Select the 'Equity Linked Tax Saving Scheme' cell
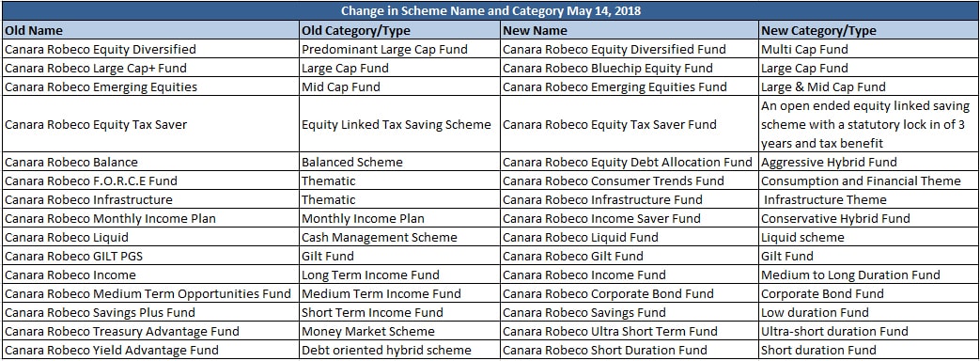The height and width of the screenshot is (361, 980). click(x=400, y=124)
